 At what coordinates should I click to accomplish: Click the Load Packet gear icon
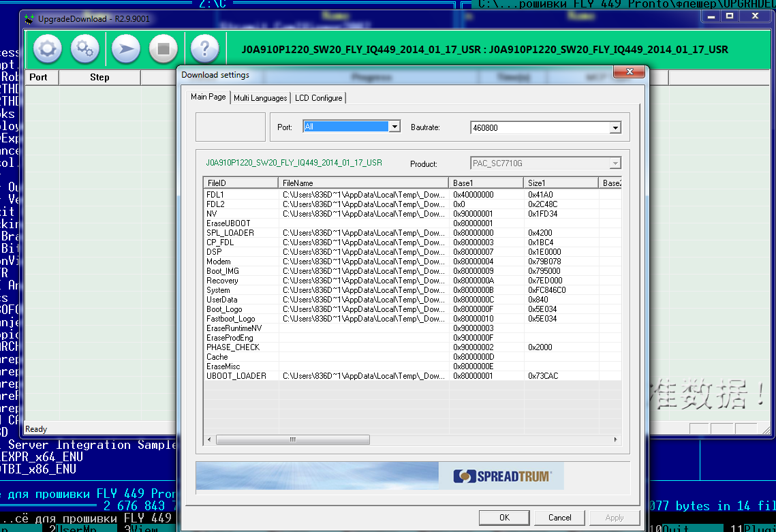coord(48,49)
